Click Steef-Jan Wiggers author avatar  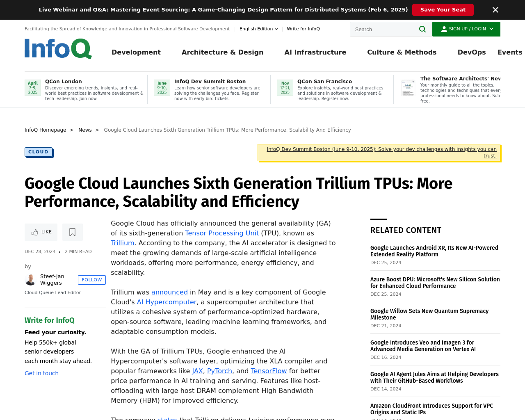point(30,280)
